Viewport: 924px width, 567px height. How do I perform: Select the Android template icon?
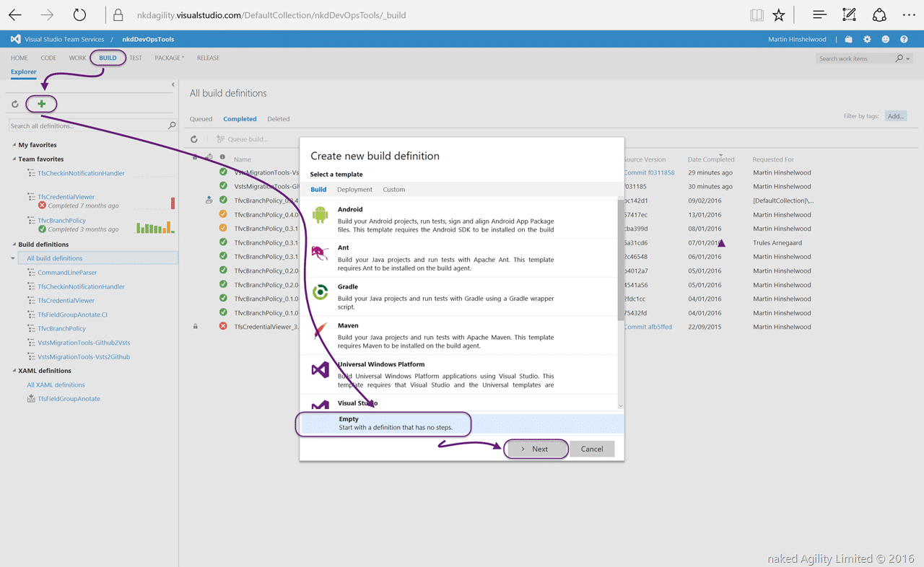(321, 214)
